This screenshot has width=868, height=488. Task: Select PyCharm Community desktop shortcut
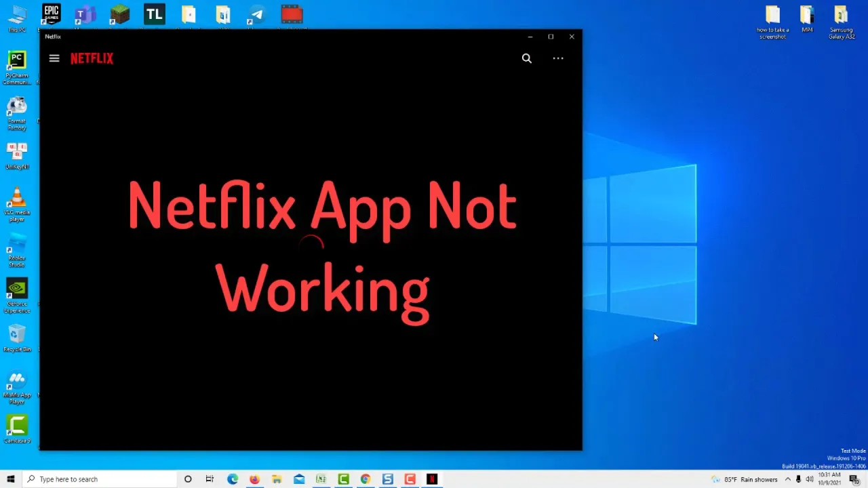tap(17, 68)
